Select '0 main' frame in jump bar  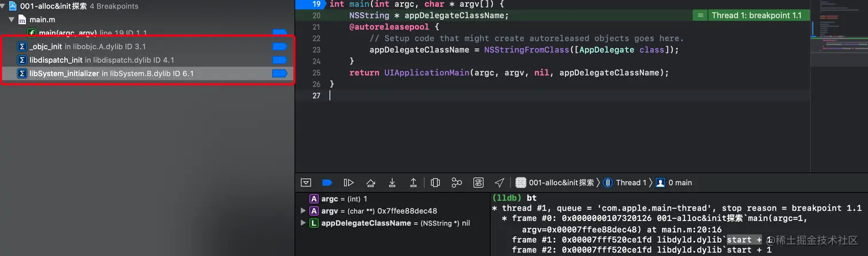[x=674, y=183]
